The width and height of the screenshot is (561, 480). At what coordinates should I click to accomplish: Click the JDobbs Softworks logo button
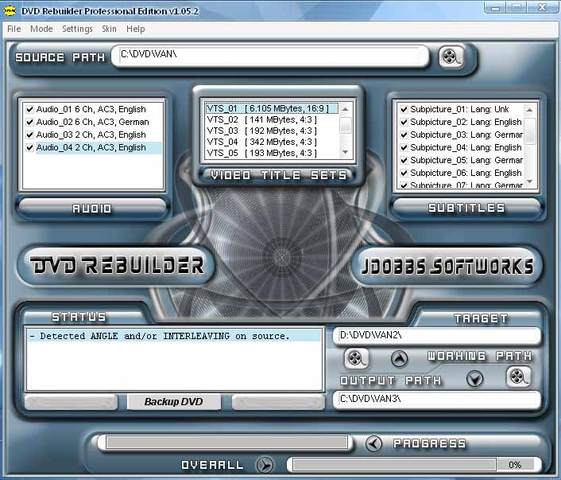click(x=447, y=266)
